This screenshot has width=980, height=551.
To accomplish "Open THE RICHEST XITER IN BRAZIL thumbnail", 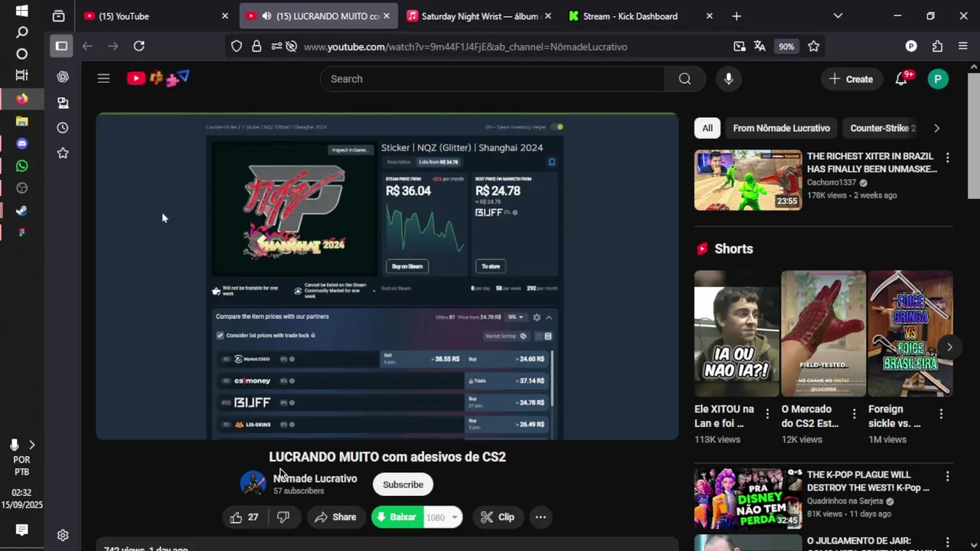I will point(748,180).
